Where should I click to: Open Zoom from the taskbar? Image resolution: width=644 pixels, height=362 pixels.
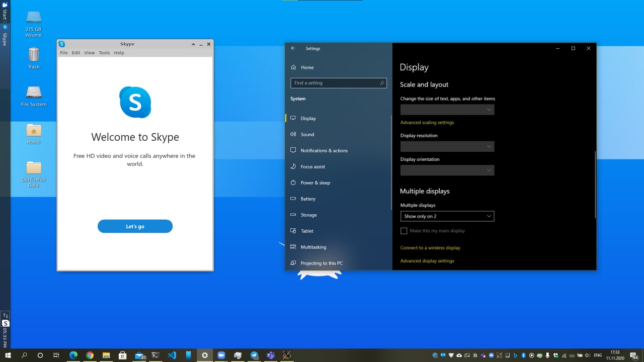click(221, 355)
